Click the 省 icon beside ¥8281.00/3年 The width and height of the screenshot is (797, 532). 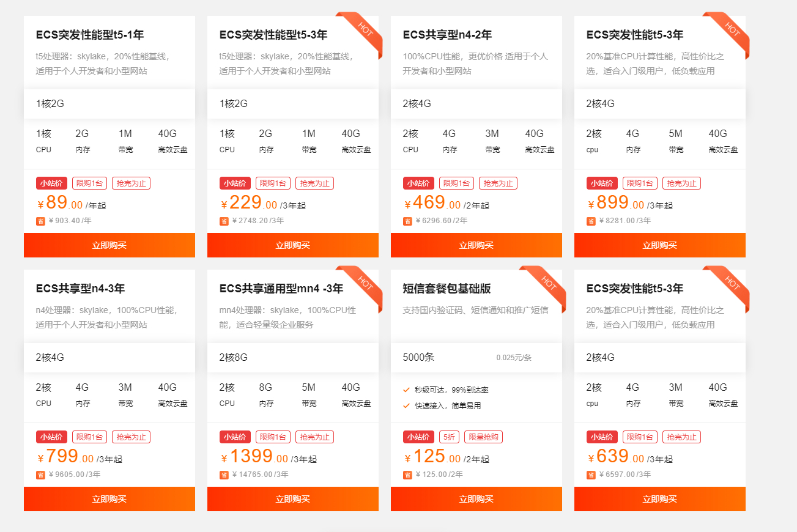pos(591,221)
